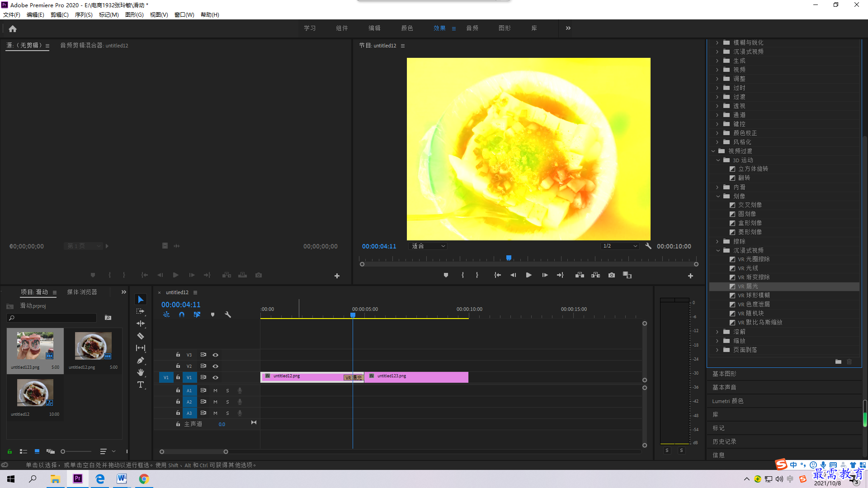Show more workspaces with double chevron
This screenshot has height=488, width=868.
point(568,28)
